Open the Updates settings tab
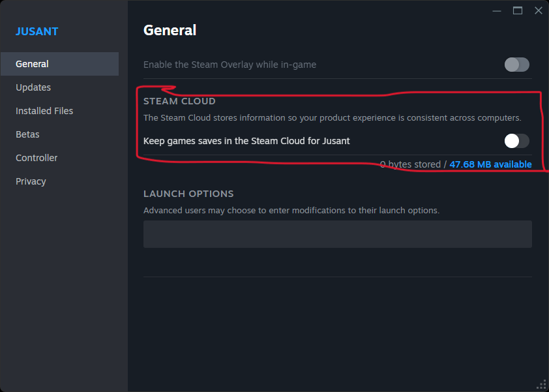549x392 pixels. (x=33, y=87)
